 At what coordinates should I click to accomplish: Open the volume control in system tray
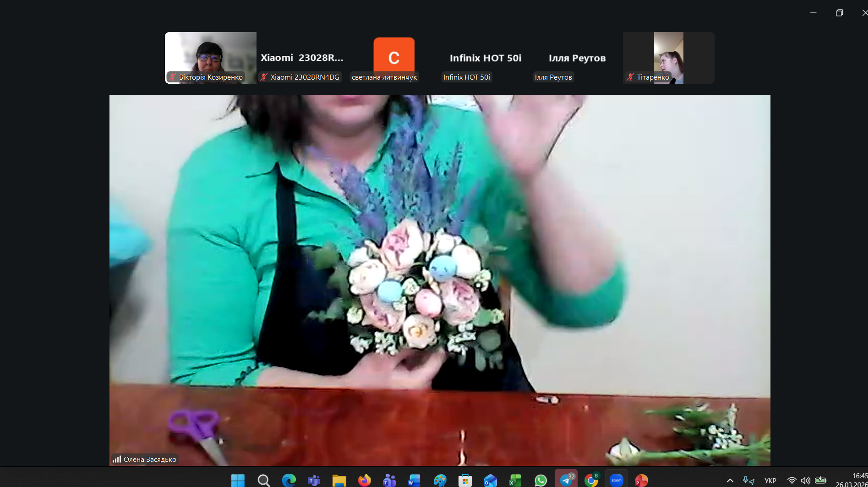click(x=805, y=480)
